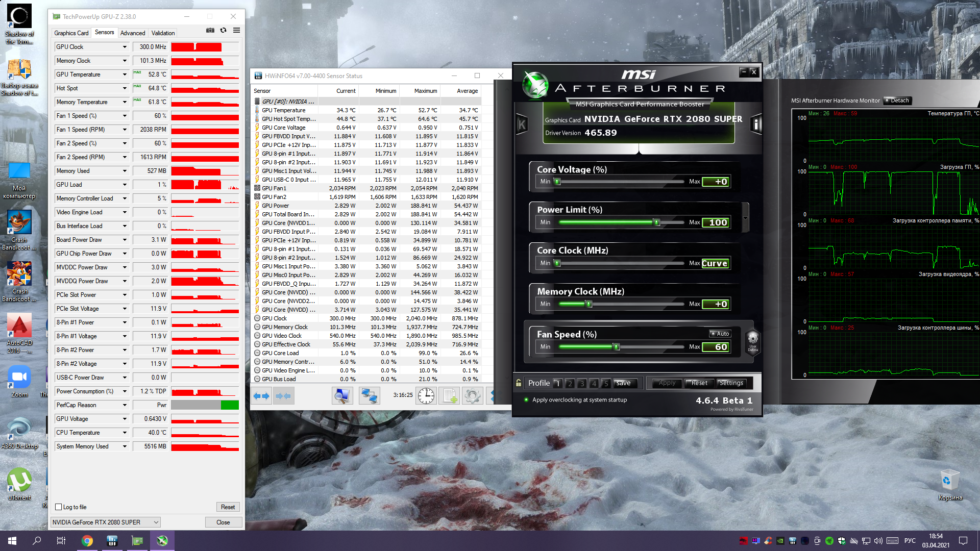Switch to Graphics Card tab
The image size is (980, 551).
[71, 33]
